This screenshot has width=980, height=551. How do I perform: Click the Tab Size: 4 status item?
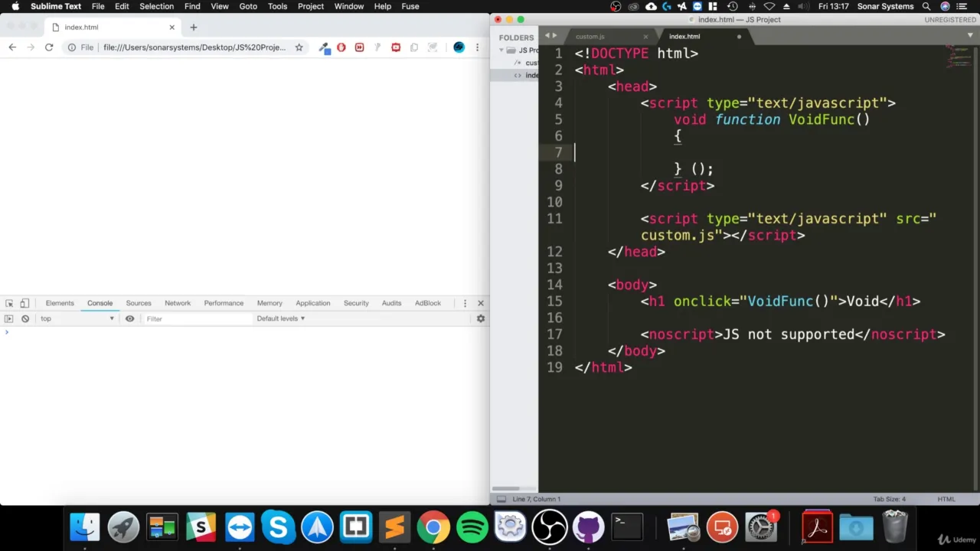click(x=889, y=499)
